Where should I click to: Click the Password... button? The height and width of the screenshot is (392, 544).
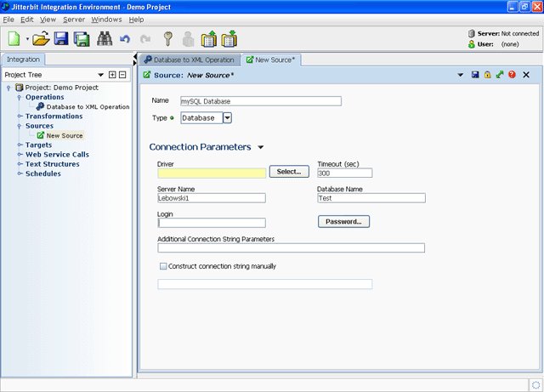coord(343,222)
